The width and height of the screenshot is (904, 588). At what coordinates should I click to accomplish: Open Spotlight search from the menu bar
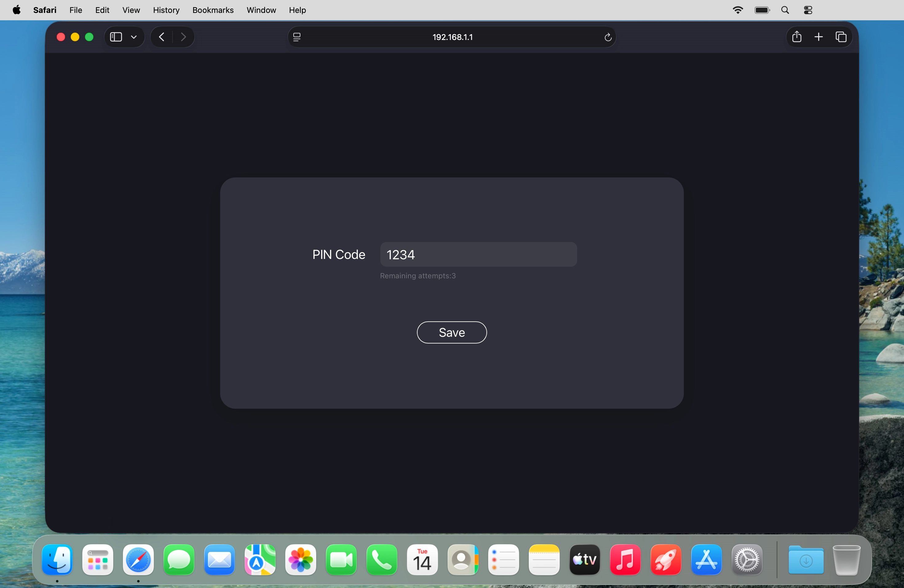point(785,10)
